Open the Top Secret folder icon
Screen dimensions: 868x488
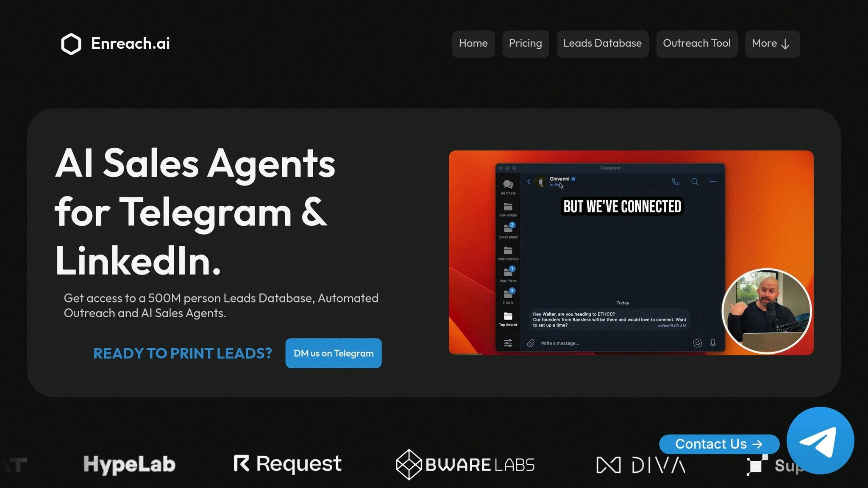(x=508, y=316)
